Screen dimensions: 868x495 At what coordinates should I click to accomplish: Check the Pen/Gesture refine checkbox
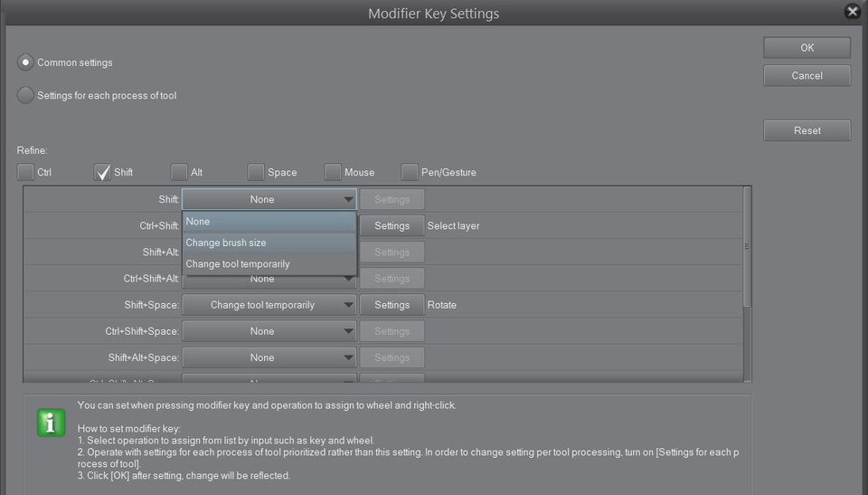(410, 172)
